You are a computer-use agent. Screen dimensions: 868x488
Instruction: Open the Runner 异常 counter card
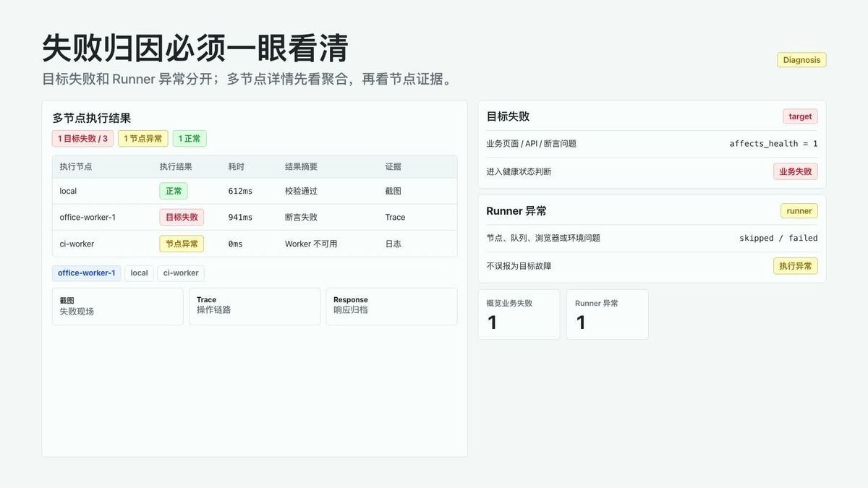click(x=608, y=314)
